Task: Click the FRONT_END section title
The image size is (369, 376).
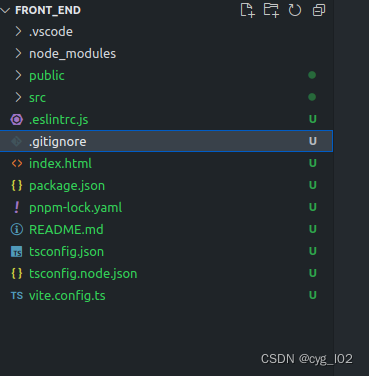Action: tap(48, 10)
